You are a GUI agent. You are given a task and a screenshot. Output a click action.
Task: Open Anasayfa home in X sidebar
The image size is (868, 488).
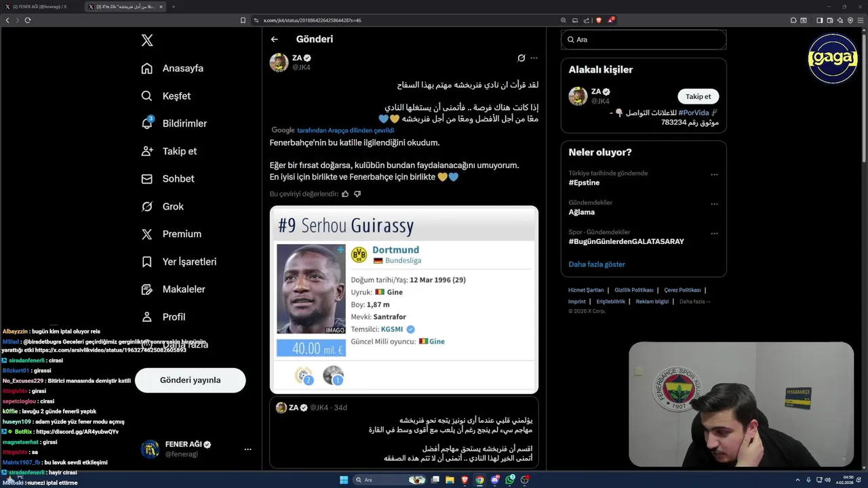pos(172,68)
